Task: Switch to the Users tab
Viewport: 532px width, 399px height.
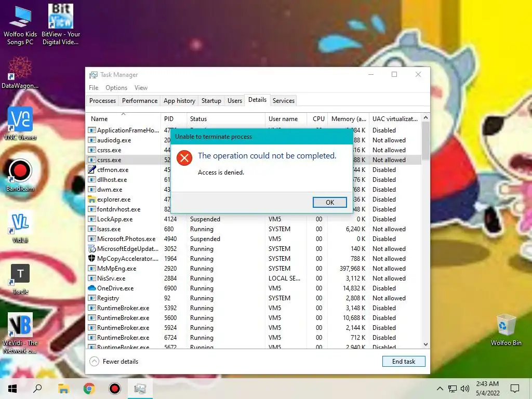Action: (235, 101)
